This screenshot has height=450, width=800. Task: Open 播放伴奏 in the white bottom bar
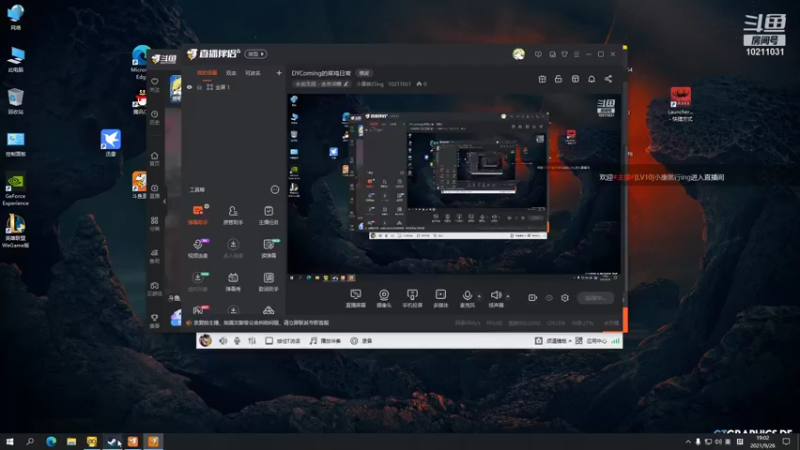(325, 340)
